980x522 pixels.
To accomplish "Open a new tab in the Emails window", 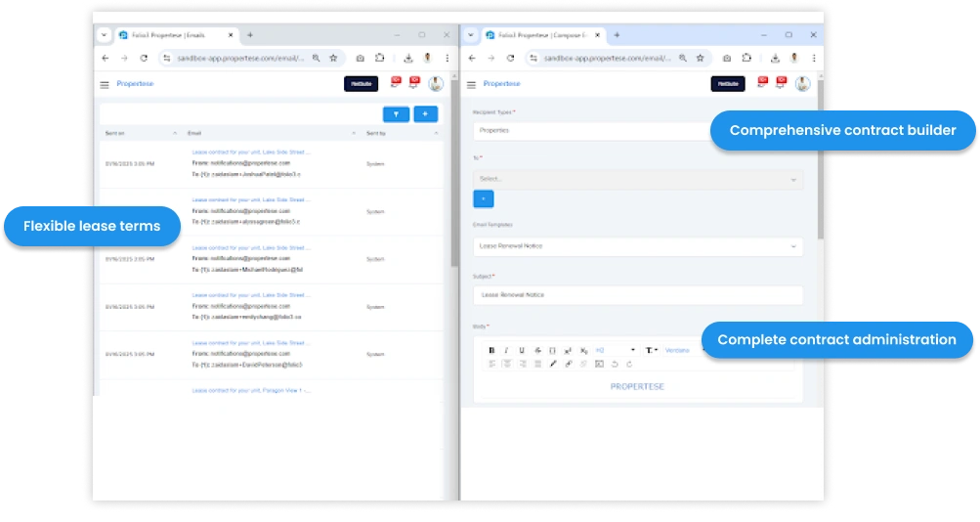I will click(250, 35).
